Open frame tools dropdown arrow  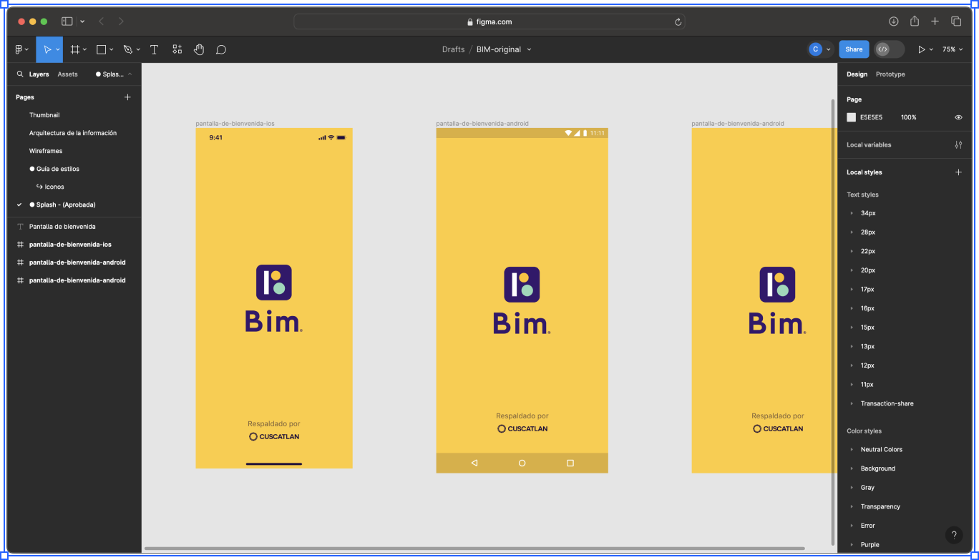pyautogui.click(x=84, y=49)
